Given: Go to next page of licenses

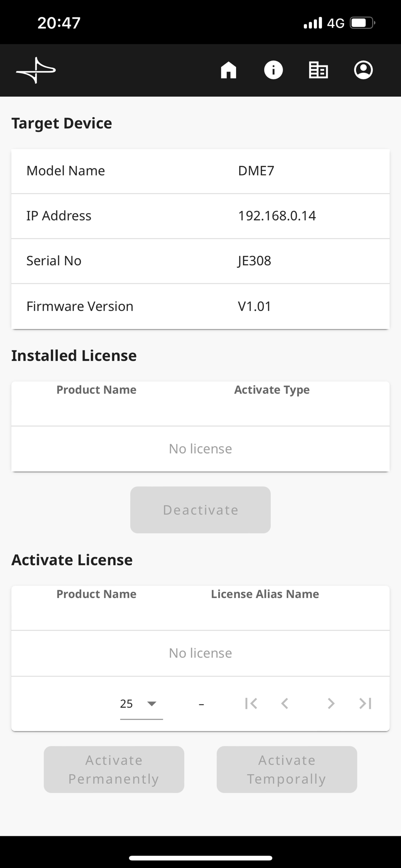Looking at the screenshot, I should (x=331, y=704).
